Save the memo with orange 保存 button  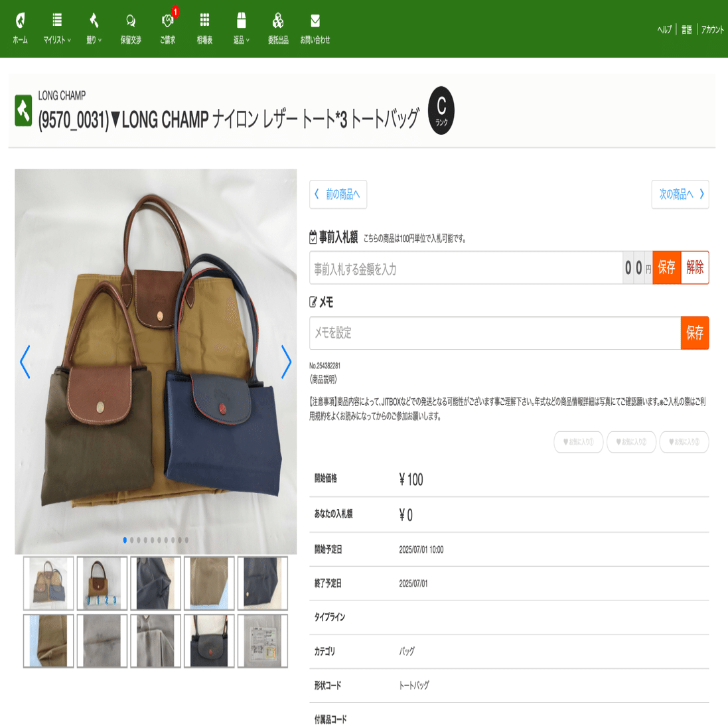point(695,333)
